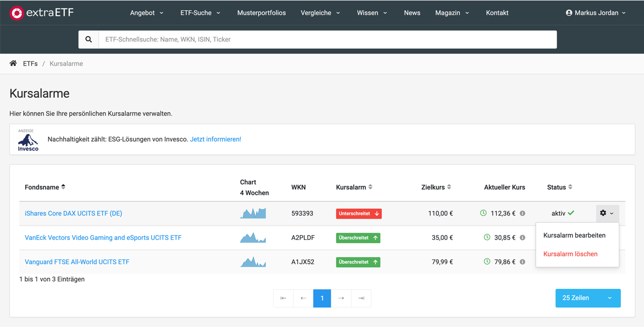
Task: Click Überschreitet badge for VanEck row
Action: coord(358,237)
